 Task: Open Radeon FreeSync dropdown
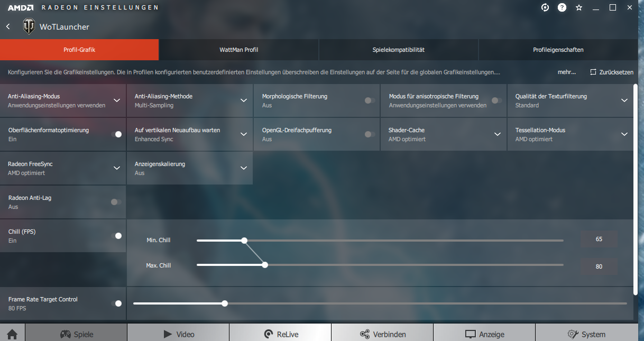[117, 168]
